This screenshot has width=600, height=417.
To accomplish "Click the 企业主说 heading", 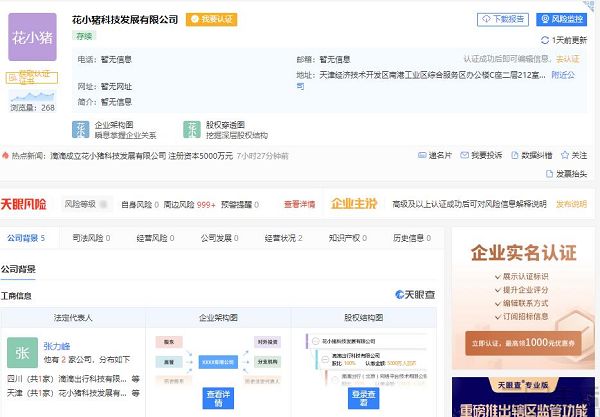I will (x=354, y=204).
